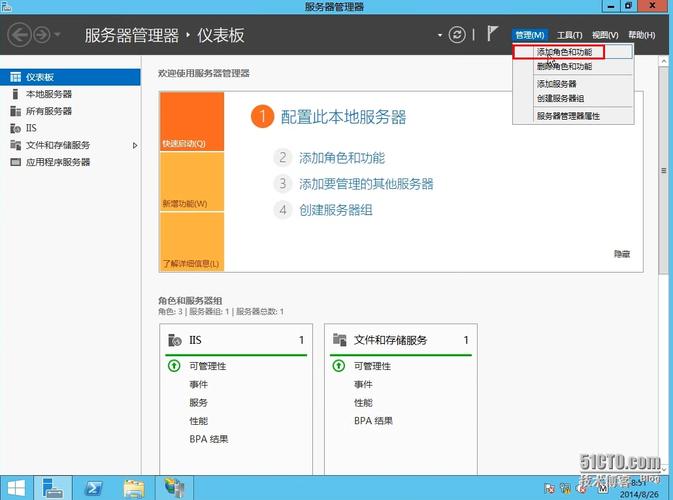The width and height of the screenshot is (673, 500).
Task: Open 事件 in the IIS tile
Action: (x=199, y=384)
